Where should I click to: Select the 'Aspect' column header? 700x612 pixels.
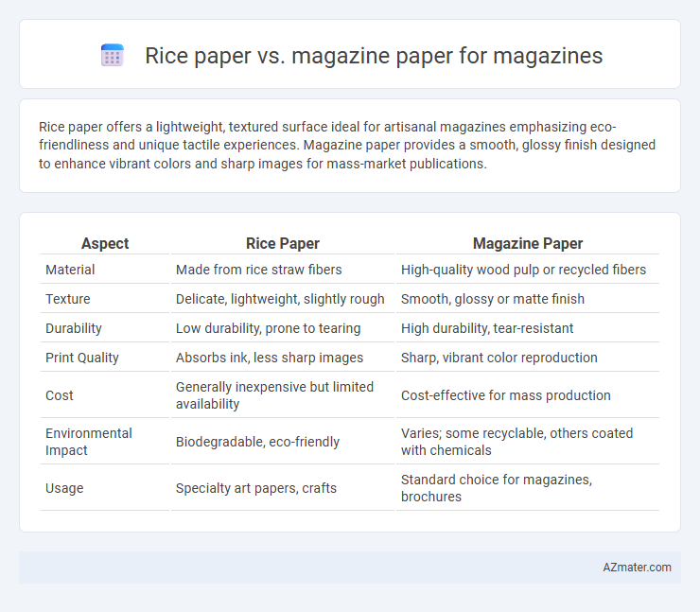pos(105,243)
